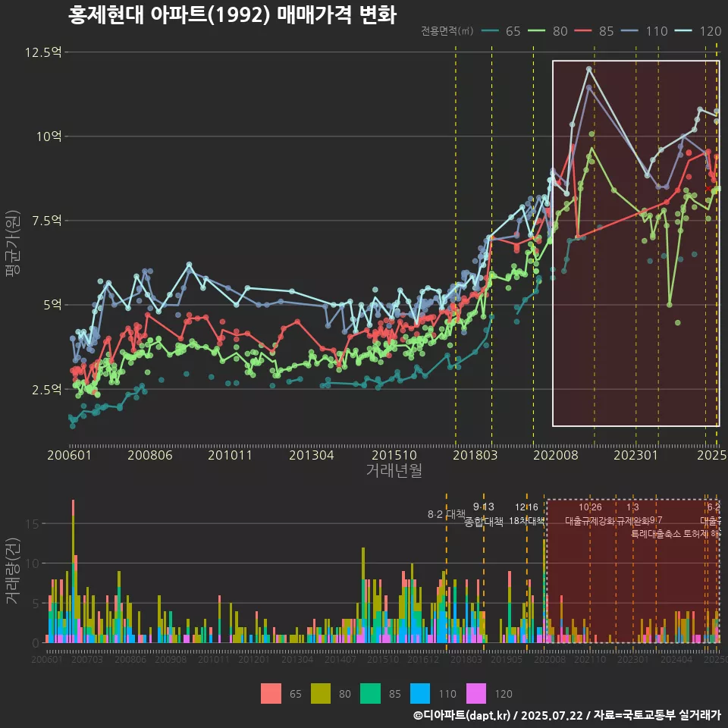Click the 10억 y-axis label

coord(49,136)
